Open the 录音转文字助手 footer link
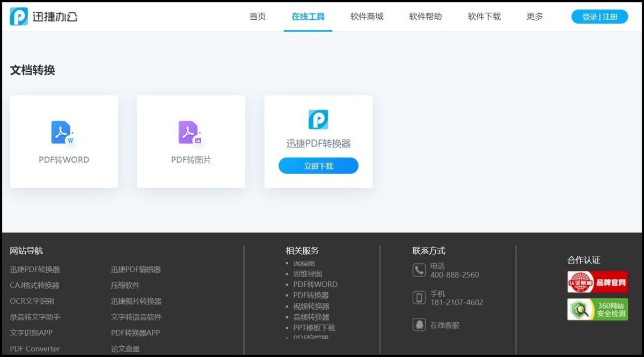644x357 pixels. 35,317
